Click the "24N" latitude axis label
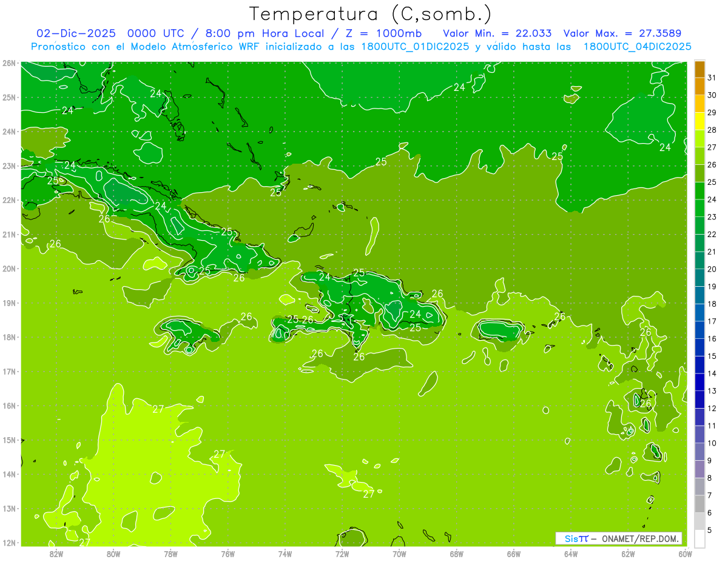Viewport: 728px width, 562px height. (x=9, y=132)
